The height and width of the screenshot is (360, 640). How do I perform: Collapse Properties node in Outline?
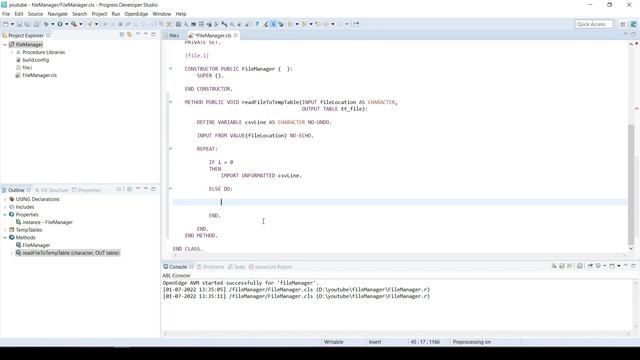click(5, 215)
